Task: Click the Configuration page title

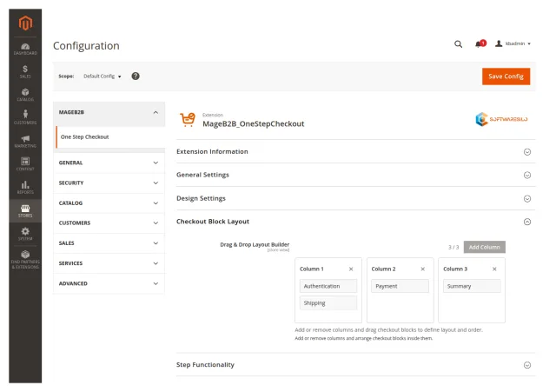Action: coord(86,46)
